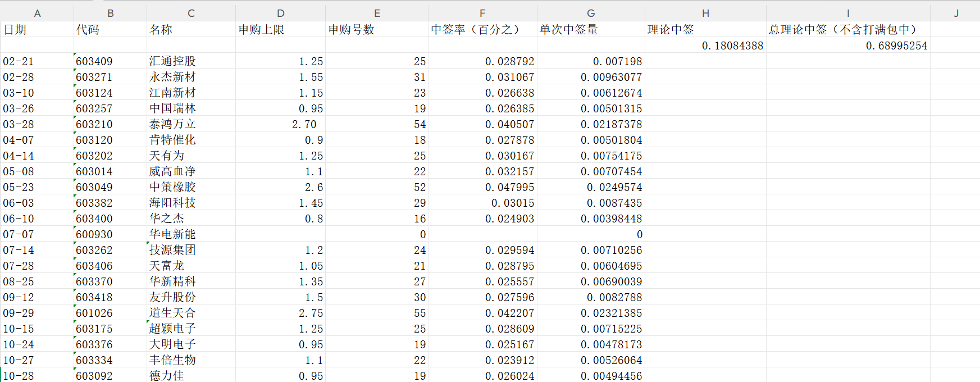Select column G header
Screen dimensions: 980x382
[x=591, y=13]
